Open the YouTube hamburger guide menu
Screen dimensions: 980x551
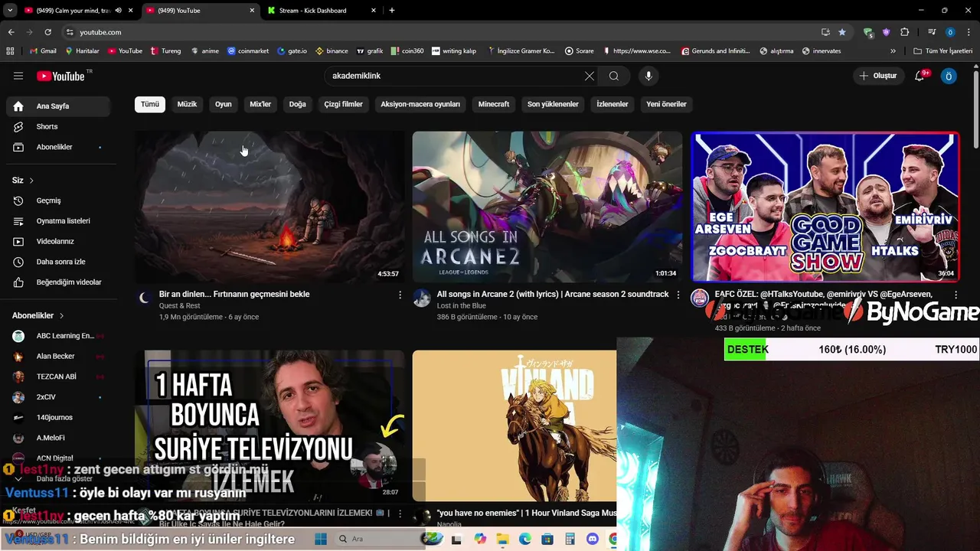[18, 76]
